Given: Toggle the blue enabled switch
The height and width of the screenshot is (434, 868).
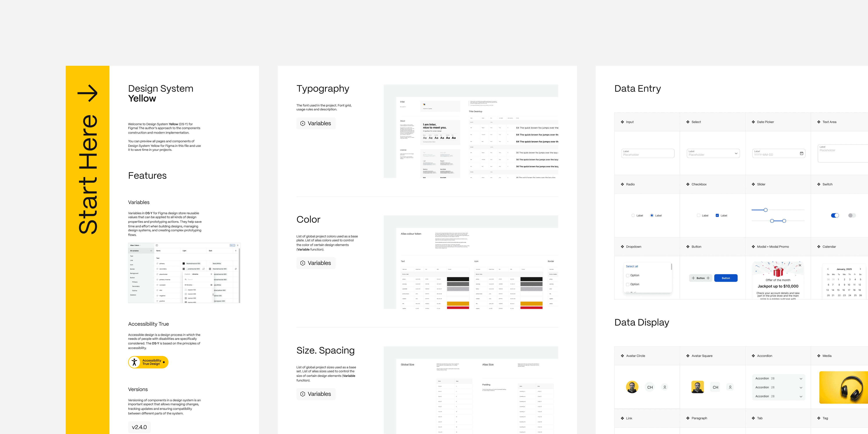Looking at the screenshot, I should click(x=835, y=215).
